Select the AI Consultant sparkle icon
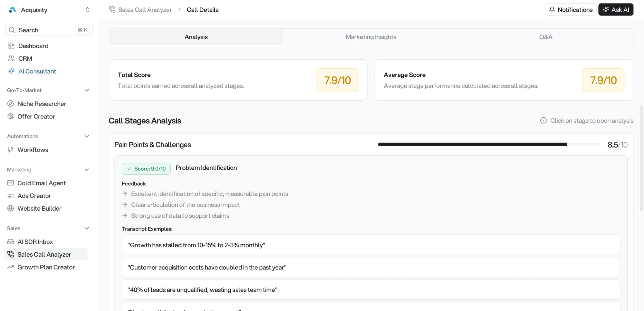The image size is (644, 311). 11,71
